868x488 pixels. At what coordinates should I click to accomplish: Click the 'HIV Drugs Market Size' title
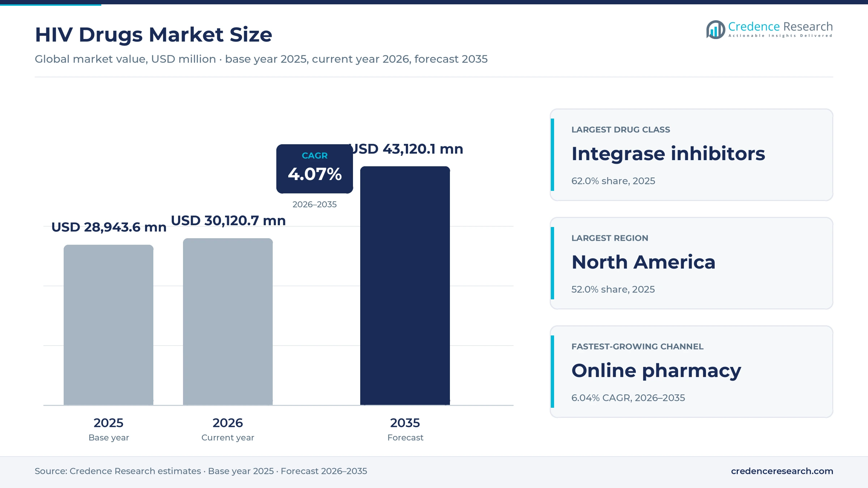(x=153, y=35)
